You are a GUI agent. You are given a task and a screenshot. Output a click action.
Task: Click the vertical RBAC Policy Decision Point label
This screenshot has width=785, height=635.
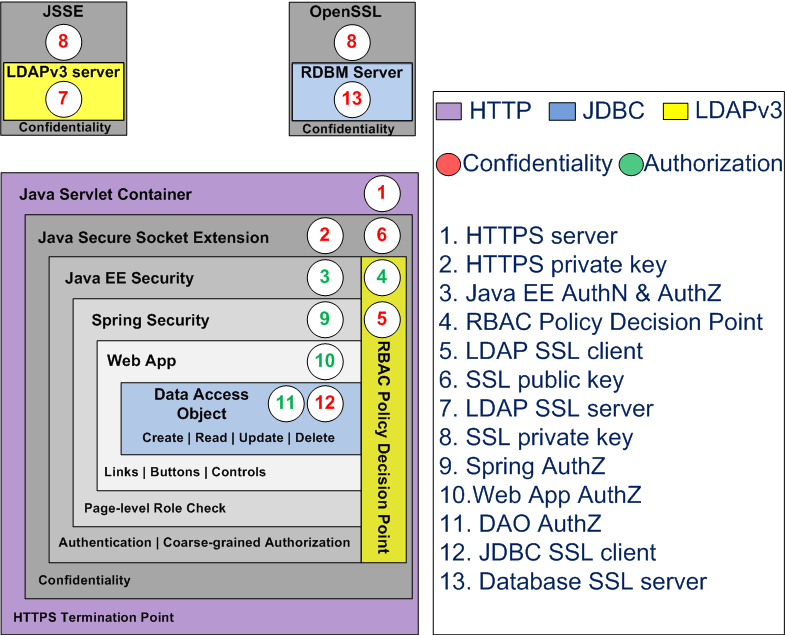point(383,445)
